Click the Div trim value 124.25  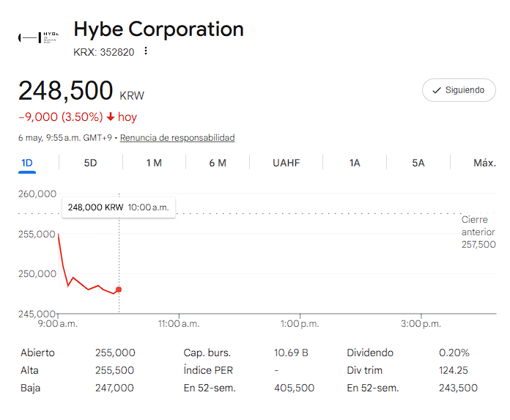click(454, 370)
